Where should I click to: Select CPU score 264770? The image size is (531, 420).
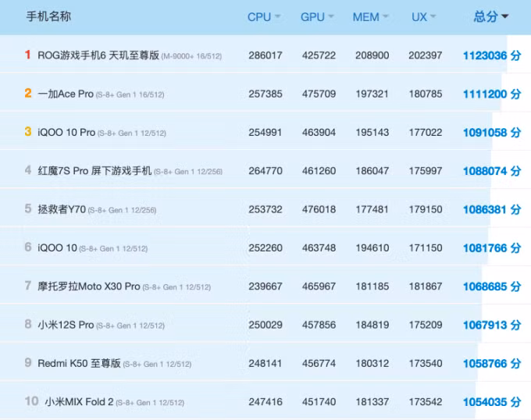(x=265, y=171)
